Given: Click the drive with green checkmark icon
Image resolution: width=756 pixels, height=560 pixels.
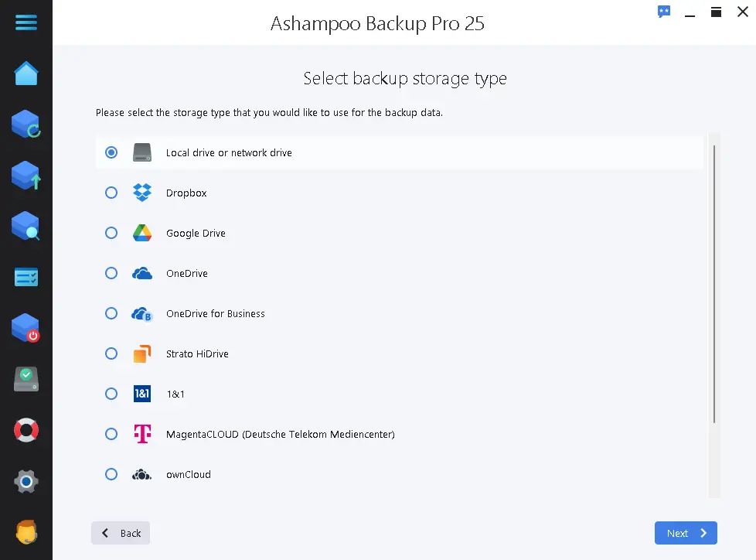Looking at the screenshot, I should pyautogui.click(x=26, y=379).
